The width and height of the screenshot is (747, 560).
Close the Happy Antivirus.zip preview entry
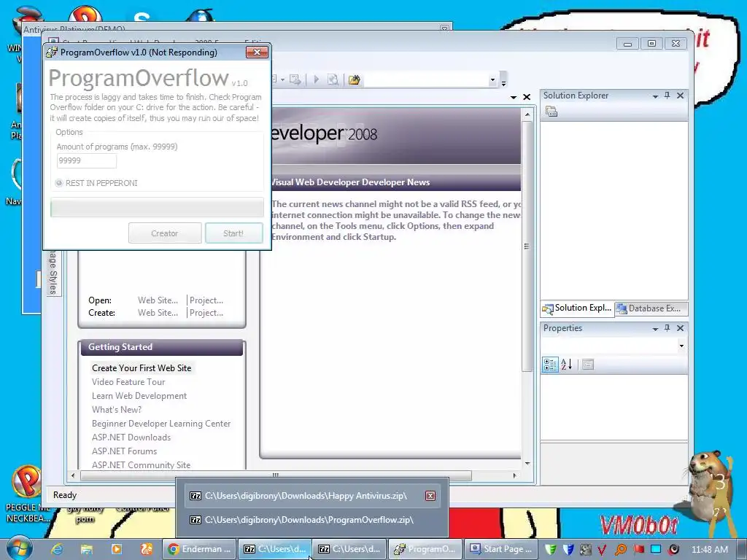click(430, 496)
